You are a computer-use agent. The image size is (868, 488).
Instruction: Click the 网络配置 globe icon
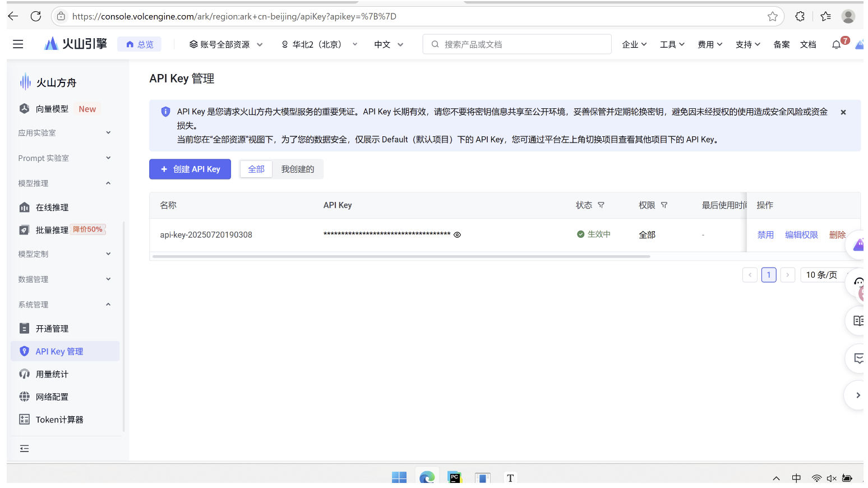tap(24, 397)
